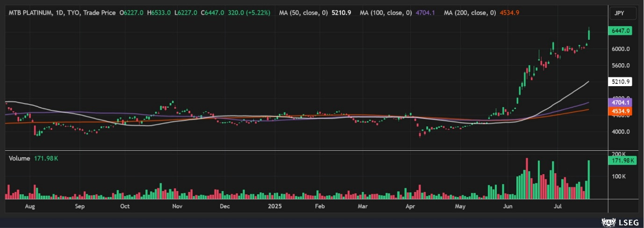Click the 2025 year label on time axis

tap(274, 206)
